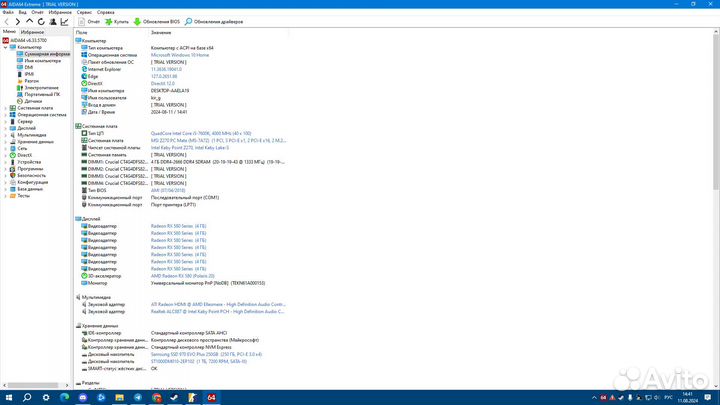Open the Windows Start menu
This screenshot has width=720, height=405.
click(9, 398)
